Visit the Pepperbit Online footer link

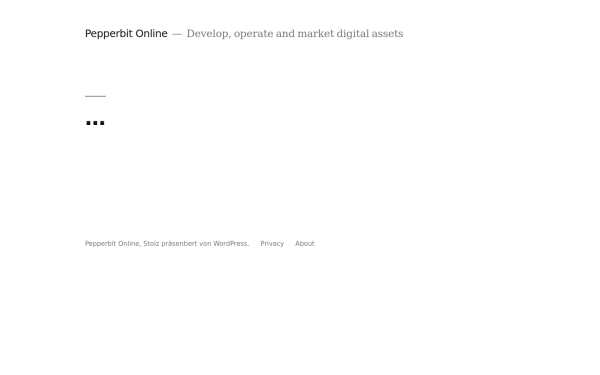(x=112, y=244)
